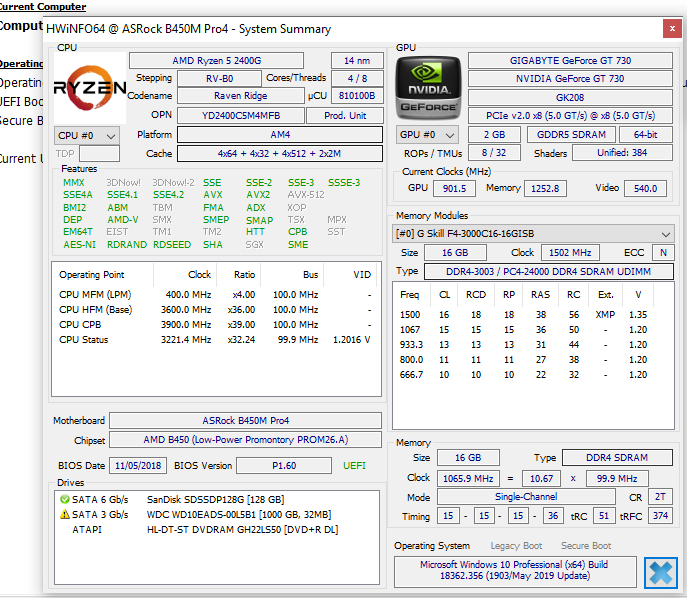
Task: Click the 1252.8 memory clock value
Action: tap(545, 188)
